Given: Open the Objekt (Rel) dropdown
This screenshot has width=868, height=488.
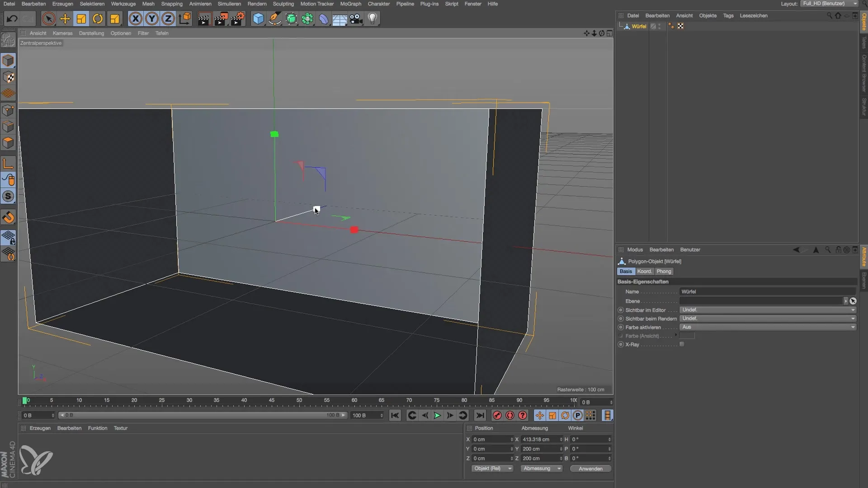Looking at the screenshot, I should click(492, 469).
